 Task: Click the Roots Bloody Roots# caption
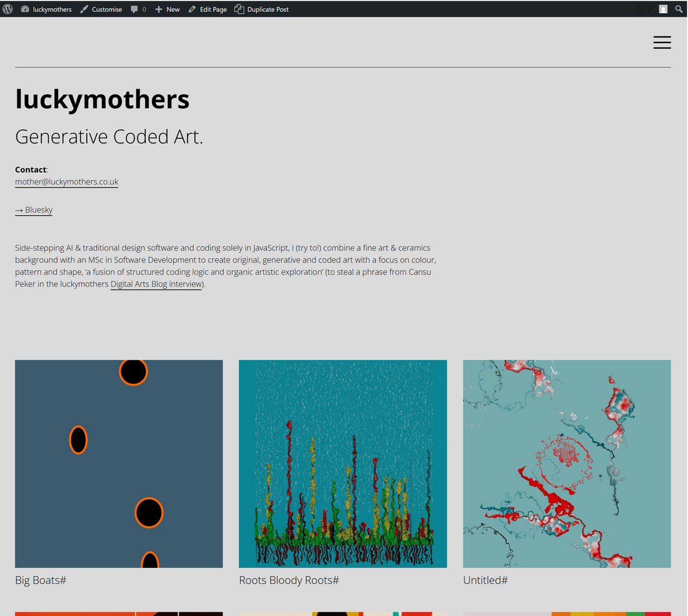(x=289, y=580)
